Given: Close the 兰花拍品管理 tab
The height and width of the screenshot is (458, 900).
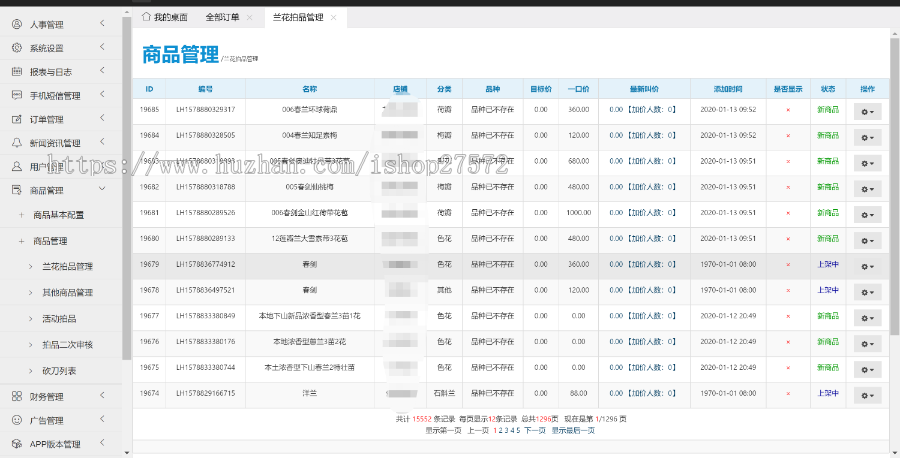Looking at the screenshot, I should 333,17.
